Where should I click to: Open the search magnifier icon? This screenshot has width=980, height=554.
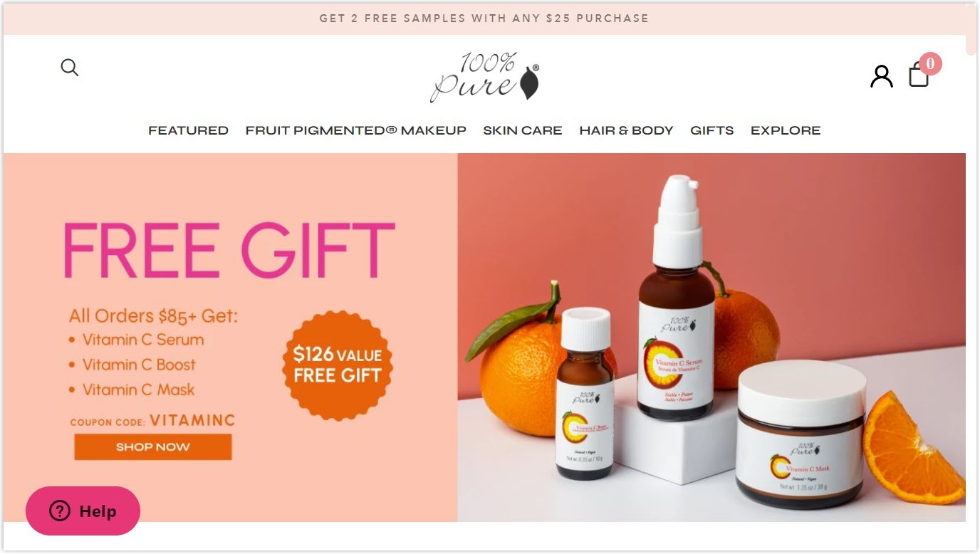click(70, 68)
